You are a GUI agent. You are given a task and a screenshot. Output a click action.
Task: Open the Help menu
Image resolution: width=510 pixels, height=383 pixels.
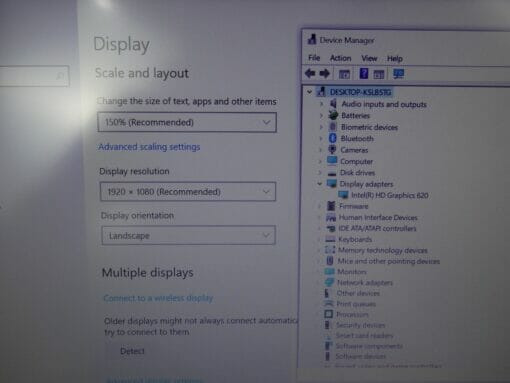(x=395, y=59)
